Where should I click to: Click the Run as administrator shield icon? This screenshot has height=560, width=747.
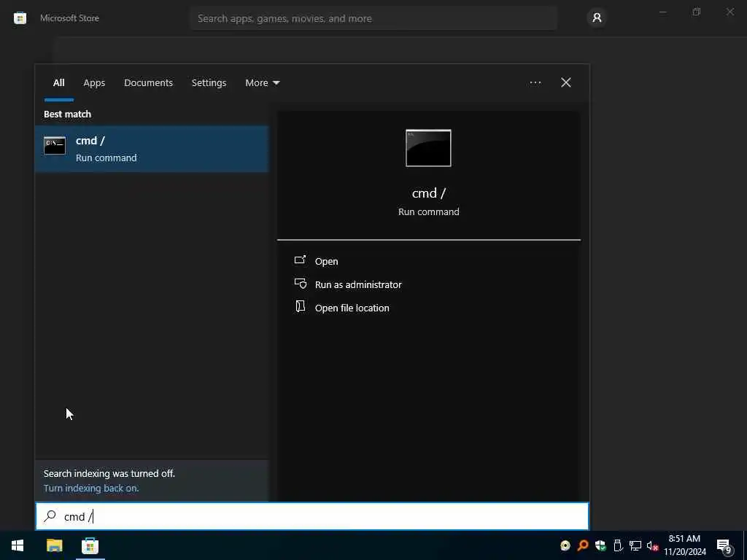(x=300, y=284)
